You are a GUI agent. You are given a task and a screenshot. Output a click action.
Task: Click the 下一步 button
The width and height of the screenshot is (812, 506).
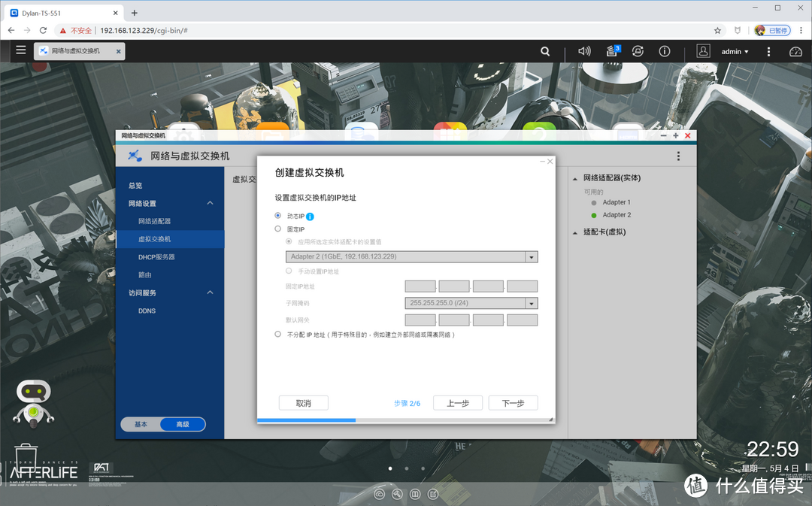[514, 403]
